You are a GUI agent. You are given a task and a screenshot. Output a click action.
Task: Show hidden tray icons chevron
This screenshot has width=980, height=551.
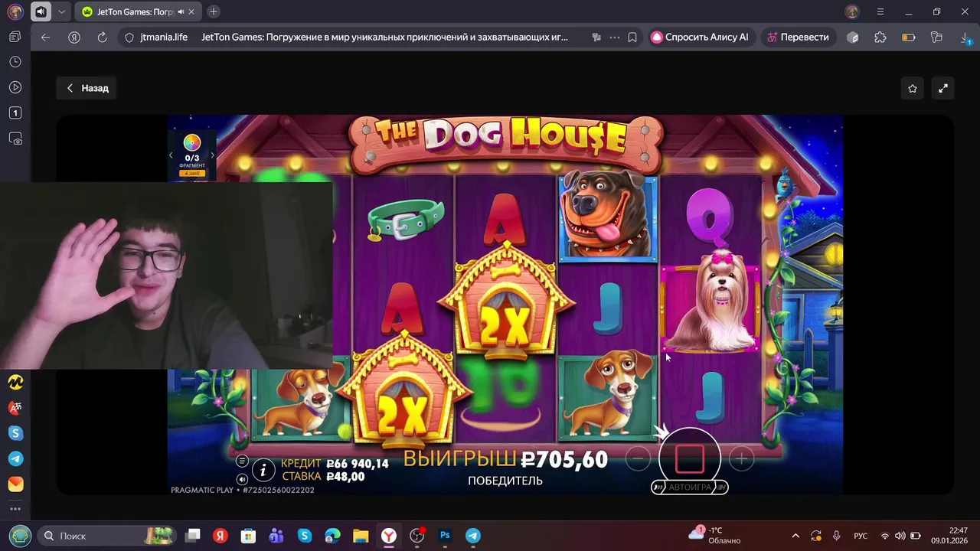click(795, 536)
